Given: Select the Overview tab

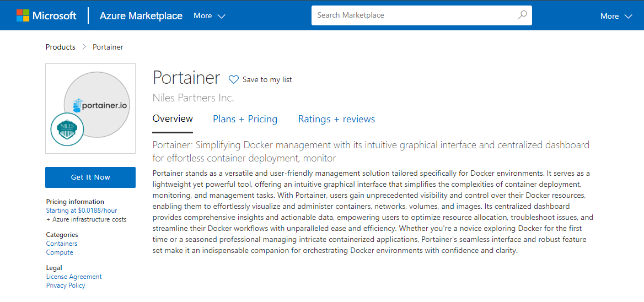Looking at the screenshot, I should 173,119.
